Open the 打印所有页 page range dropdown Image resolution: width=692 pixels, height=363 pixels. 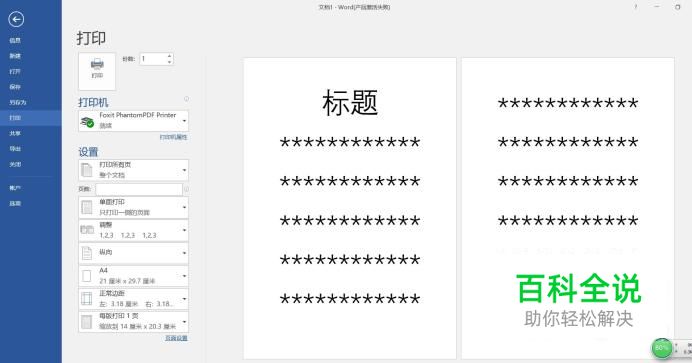tap(133, 170)
